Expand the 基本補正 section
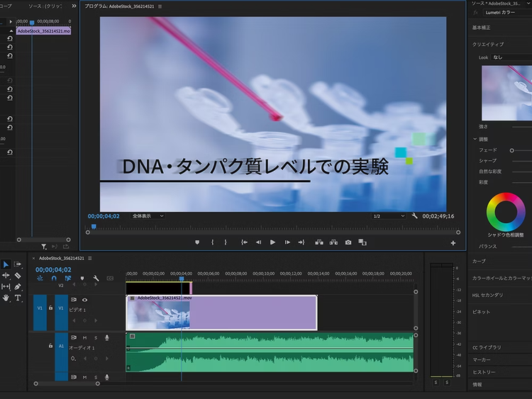 pos(481,28)
